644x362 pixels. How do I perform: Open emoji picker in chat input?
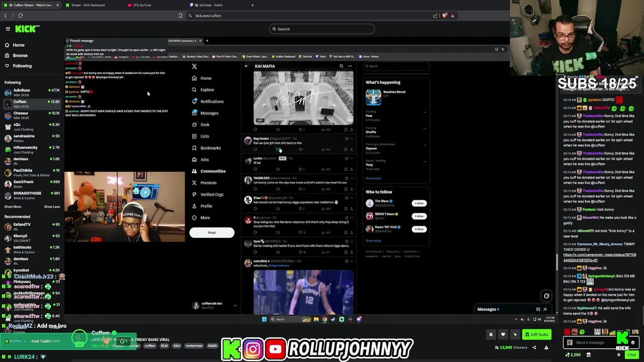tap(633, 342)
